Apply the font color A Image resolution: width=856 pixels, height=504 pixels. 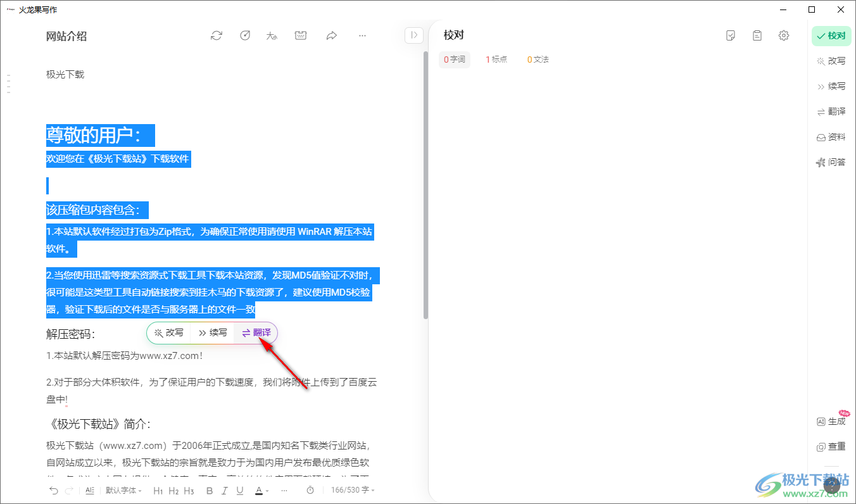click(x=258, y=491)
